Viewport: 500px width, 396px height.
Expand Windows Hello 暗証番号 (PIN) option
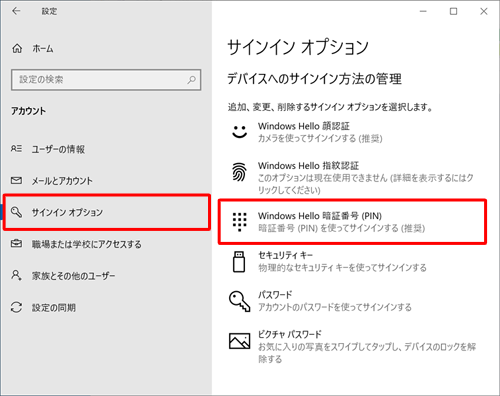[x=352, y=222]
